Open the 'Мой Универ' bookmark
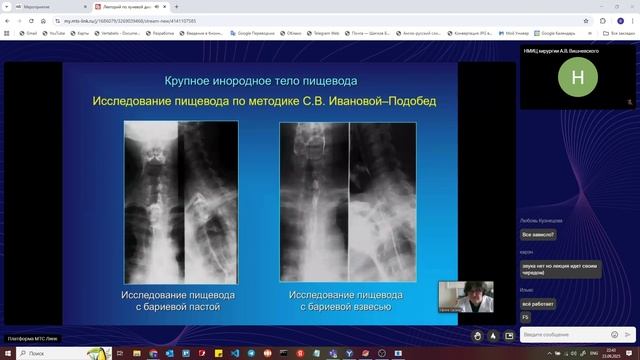The height and width of the screenshot is (360, 640). (513, 33)
